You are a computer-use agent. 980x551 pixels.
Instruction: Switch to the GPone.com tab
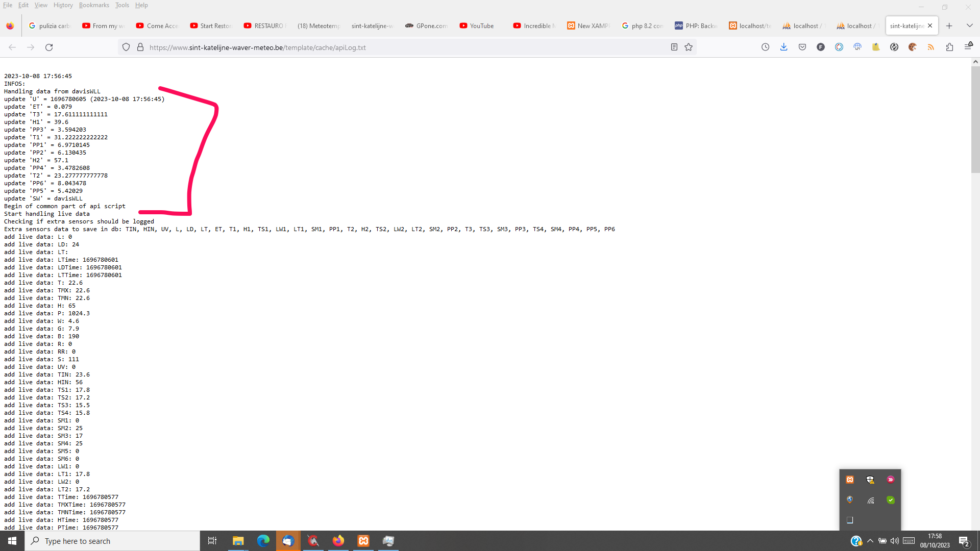click(426, 26)
